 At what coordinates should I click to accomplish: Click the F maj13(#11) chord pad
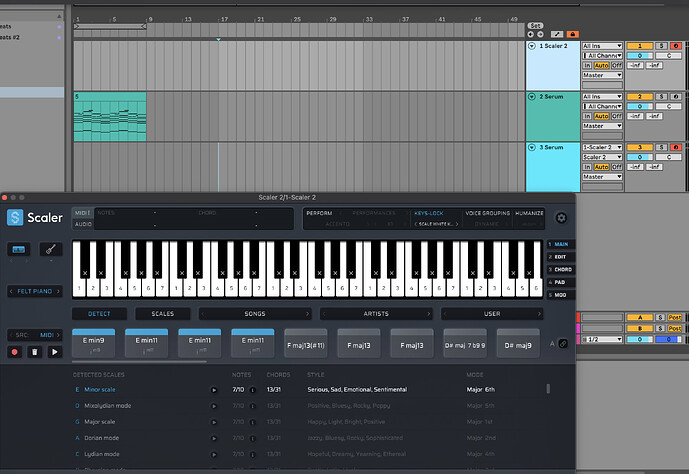coord(306,343)
